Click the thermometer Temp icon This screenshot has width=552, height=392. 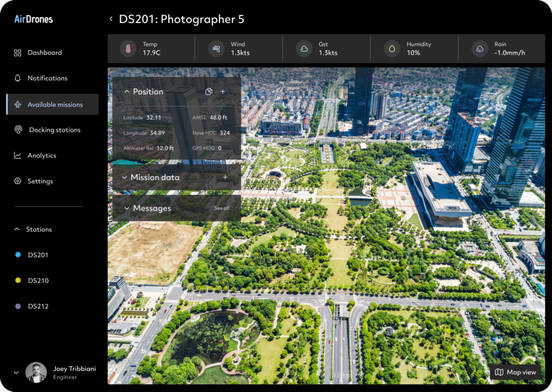click(x=128, y=49)
